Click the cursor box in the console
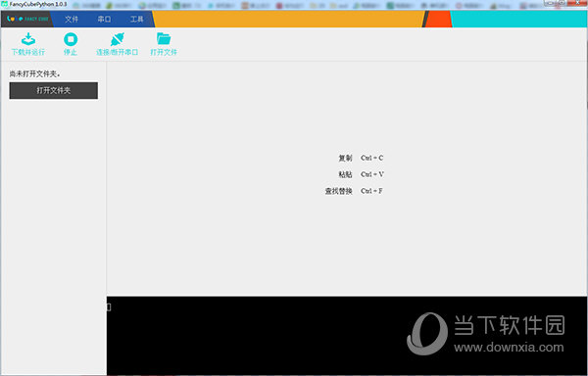 109,307
